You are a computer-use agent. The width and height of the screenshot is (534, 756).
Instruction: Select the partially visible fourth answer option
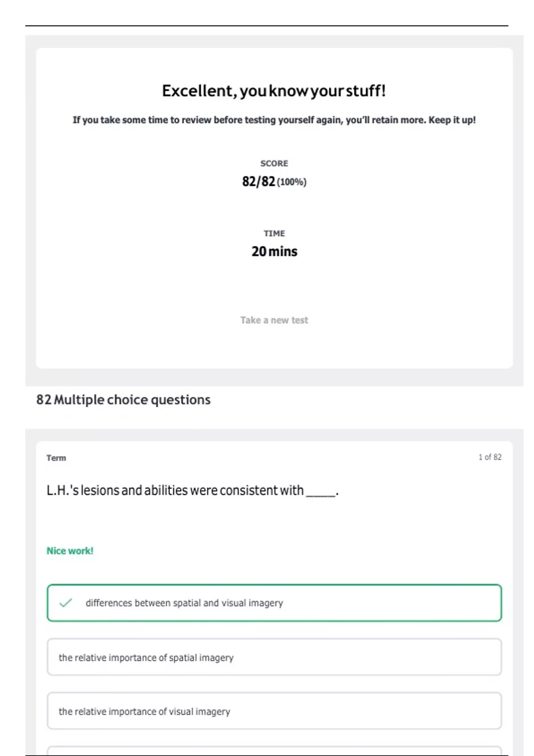(274, 751)
